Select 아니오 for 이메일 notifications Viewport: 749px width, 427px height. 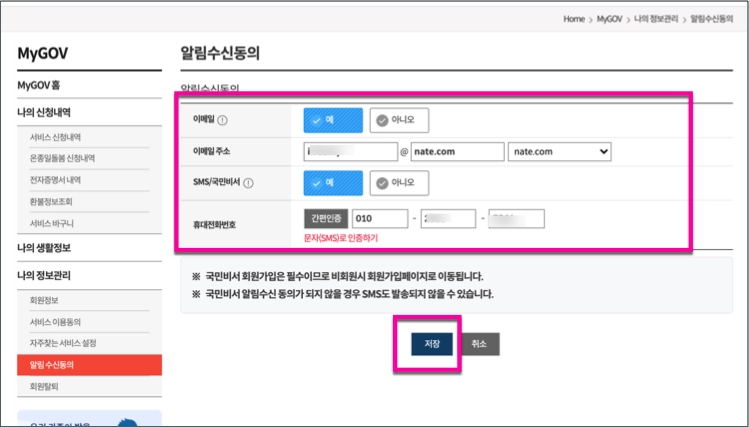tap(399, 120)
